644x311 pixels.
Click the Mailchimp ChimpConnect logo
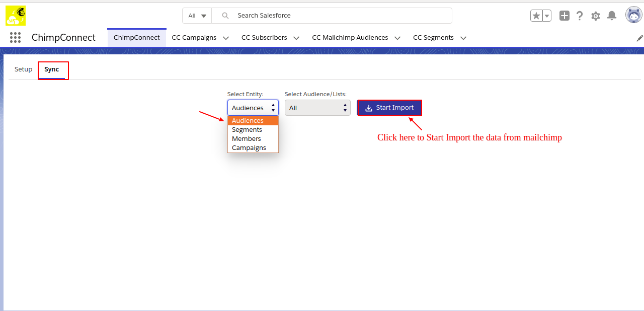click(x=16, y=16)
